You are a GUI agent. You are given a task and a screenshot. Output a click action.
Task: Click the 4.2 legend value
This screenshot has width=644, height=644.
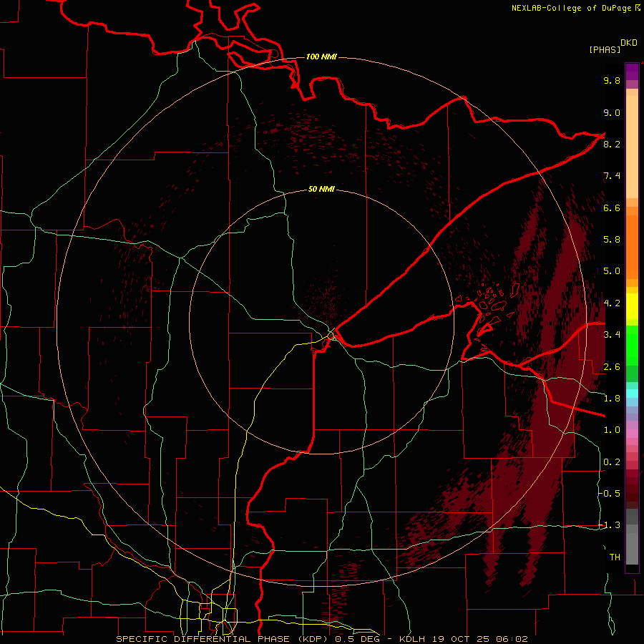click(612, 303)
